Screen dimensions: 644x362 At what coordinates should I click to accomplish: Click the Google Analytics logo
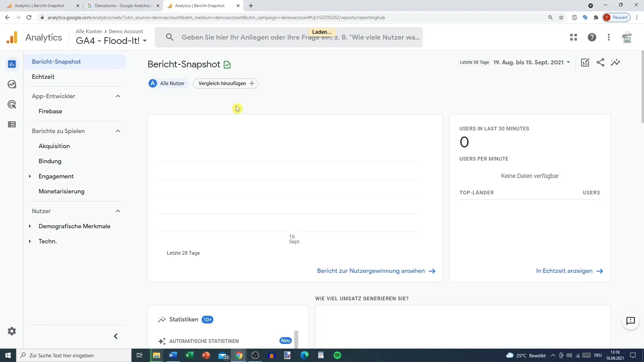coord(12,37)
